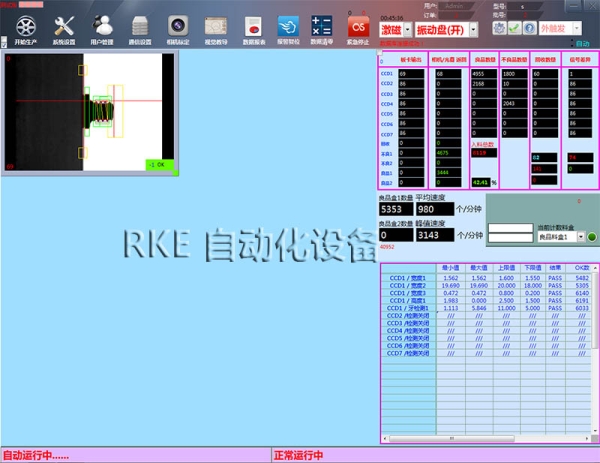
Task: Open 视觉教导 vision teaching icon
Action: coord(215,25)
